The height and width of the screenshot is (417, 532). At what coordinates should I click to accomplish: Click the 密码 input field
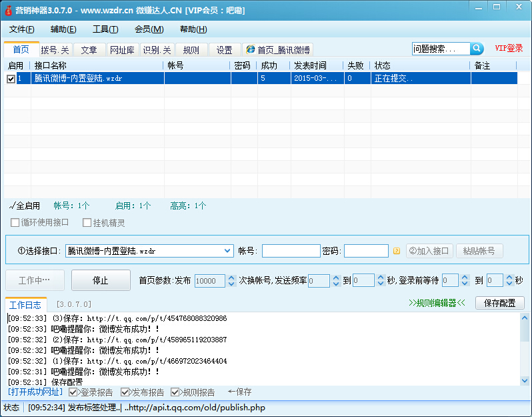click(x=366, y=251)
